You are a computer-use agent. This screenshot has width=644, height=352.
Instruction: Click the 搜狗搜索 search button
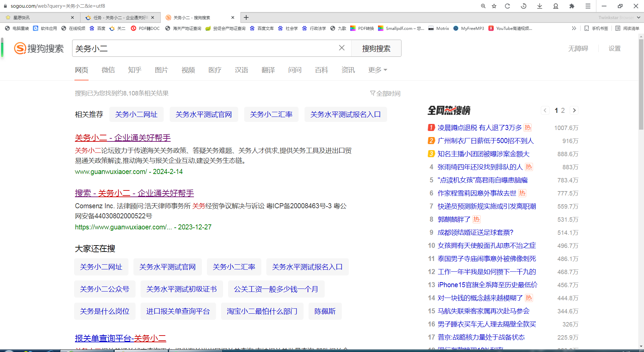[x=376, y=48]
